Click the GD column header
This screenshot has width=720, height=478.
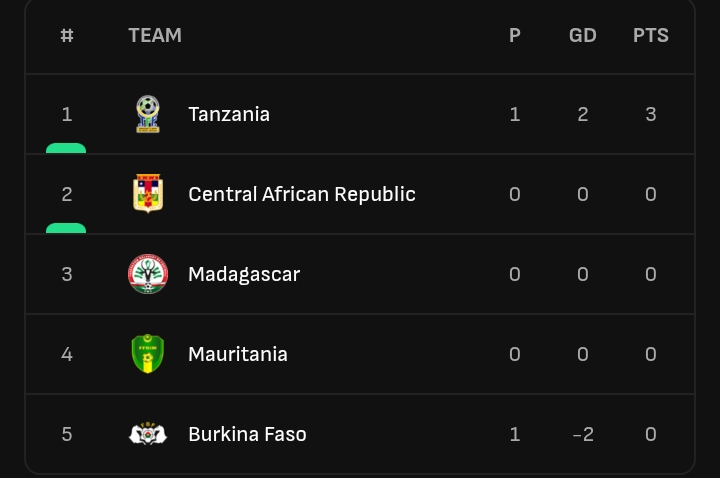pyautogui.click(x=583, y=35)
